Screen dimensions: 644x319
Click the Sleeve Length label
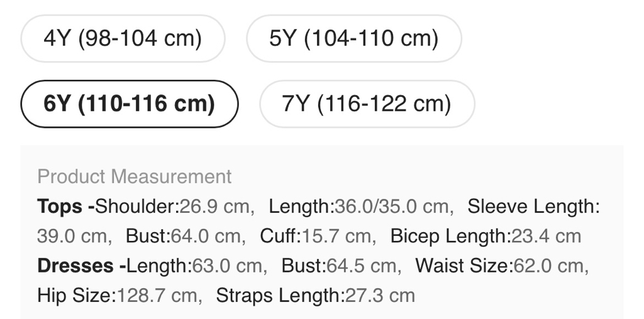tap(533, 206)
